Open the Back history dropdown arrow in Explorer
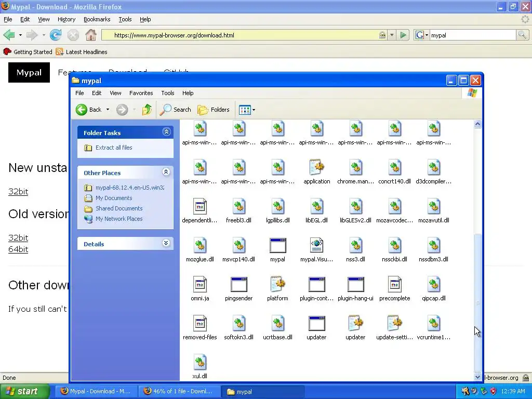This screenshot has height=399, width=532. [108, 110]
